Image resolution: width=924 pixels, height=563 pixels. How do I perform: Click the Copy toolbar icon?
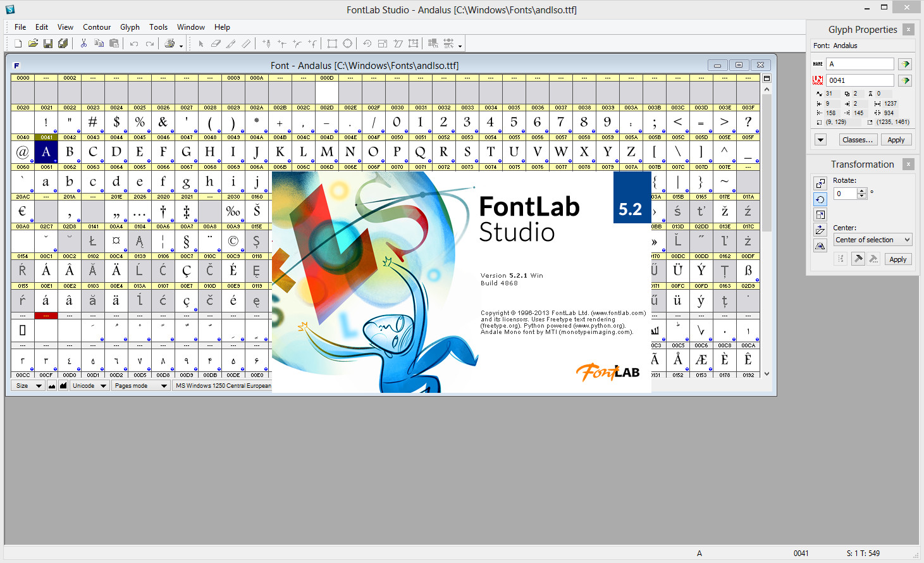click(x=99, y=44)
